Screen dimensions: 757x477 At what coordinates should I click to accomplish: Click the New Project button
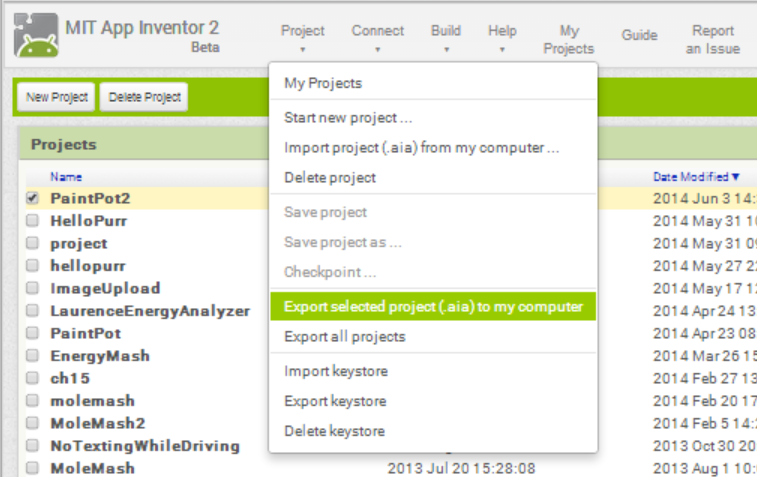tap(56, 97)
